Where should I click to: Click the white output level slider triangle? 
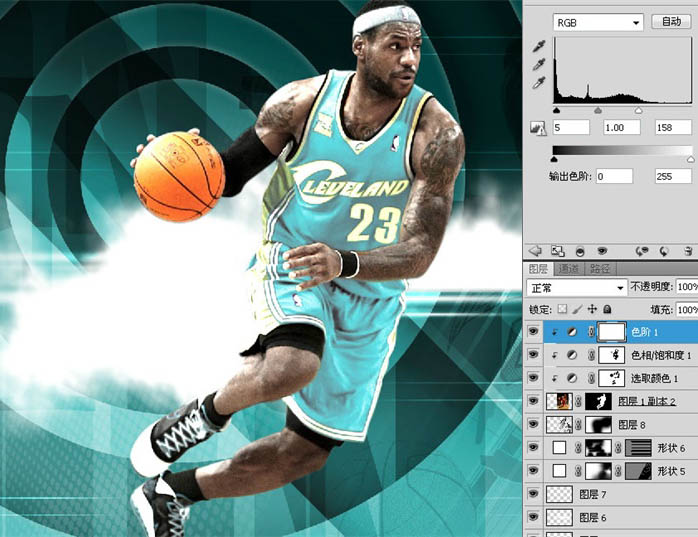click(690, 159)
